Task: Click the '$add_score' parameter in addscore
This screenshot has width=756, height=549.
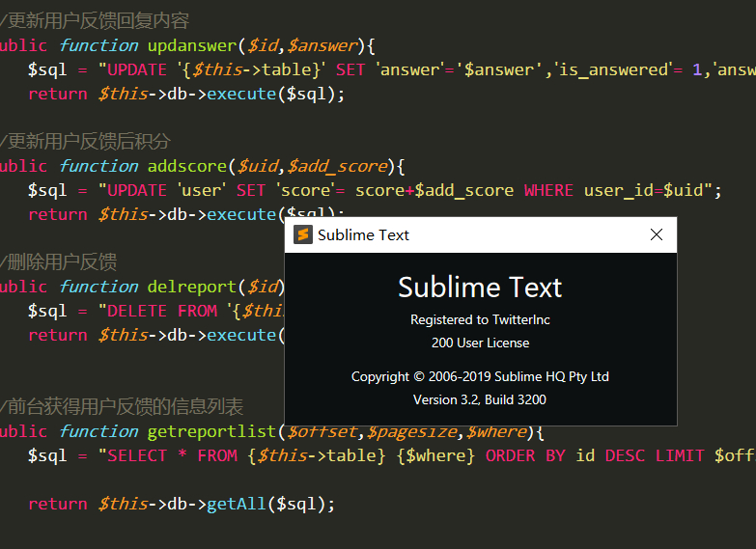Action: 337,166
